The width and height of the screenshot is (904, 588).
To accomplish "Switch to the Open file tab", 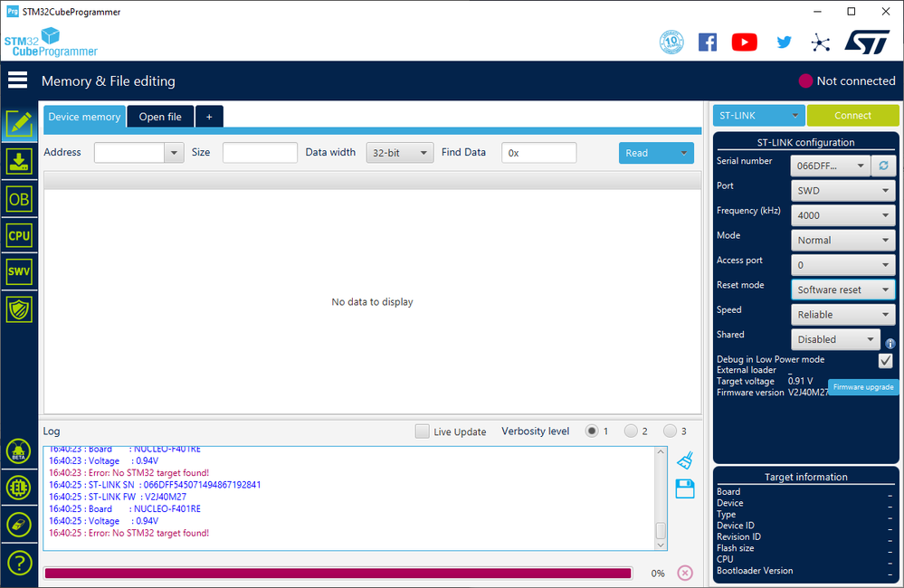I will (x=160, y=117).
